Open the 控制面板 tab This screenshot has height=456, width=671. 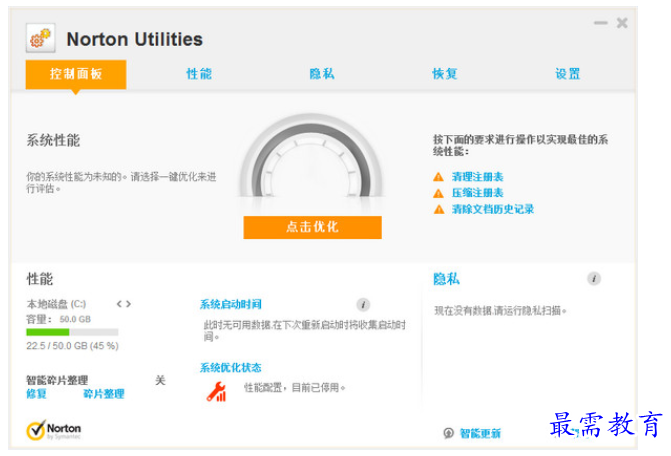point(76,74)
